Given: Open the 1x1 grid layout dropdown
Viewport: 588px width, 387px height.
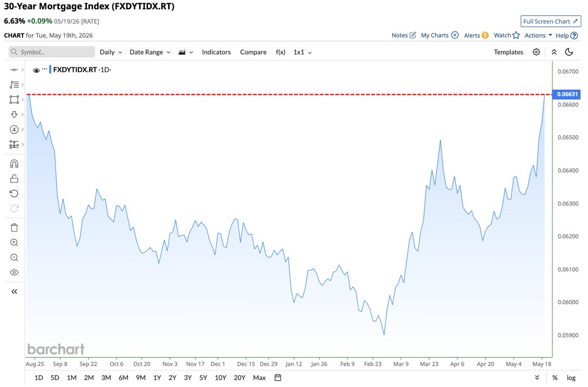Looking at the screenshot, I should 302,52.
